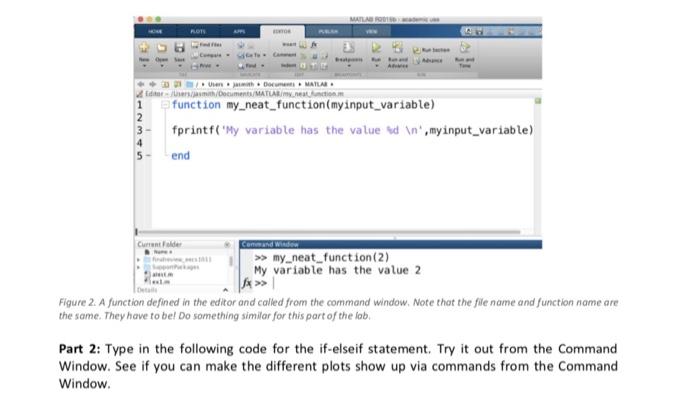Open the Current Folder panel actions button
Image resolution: width=700 pixels, height=408 pixels.
[x=227, y=245]
